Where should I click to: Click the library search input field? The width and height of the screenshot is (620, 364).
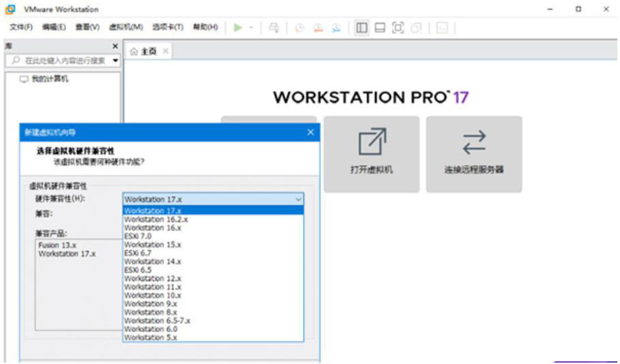pyautogui.click(x=63, y=61)
